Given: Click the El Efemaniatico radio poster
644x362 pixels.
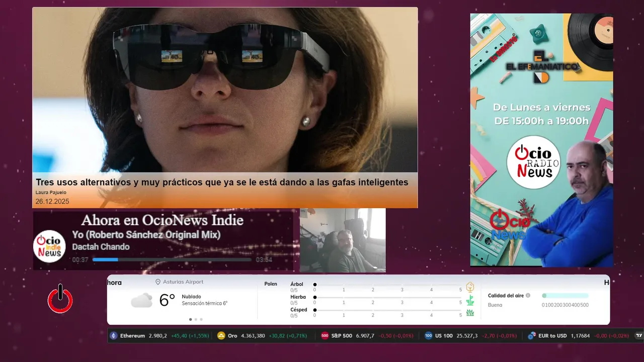Looking at the screenshot, I should point(542,140).
